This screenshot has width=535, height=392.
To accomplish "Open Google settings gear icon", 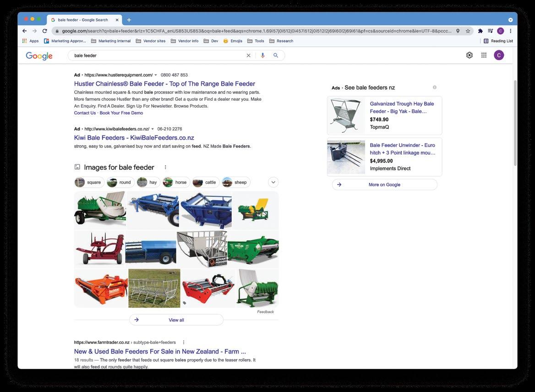I will pos(469,55).
